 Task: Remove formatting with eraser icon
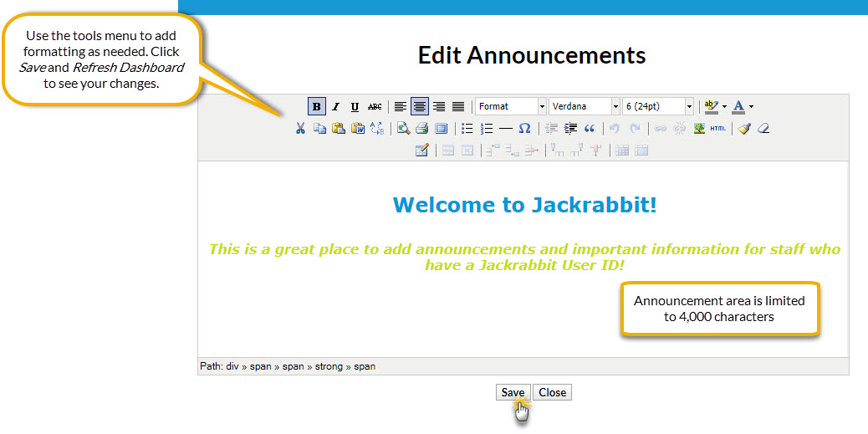coord(763,129)
